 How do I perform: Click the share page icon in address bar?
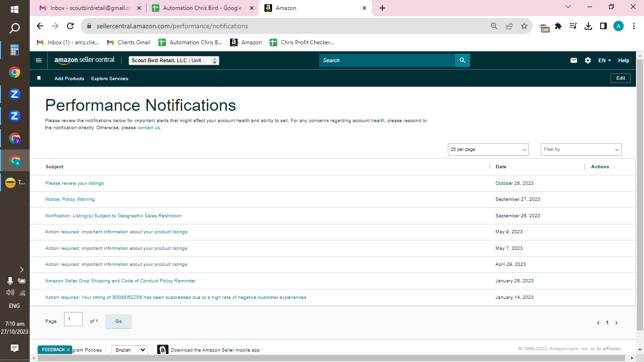tap(509, 26)
